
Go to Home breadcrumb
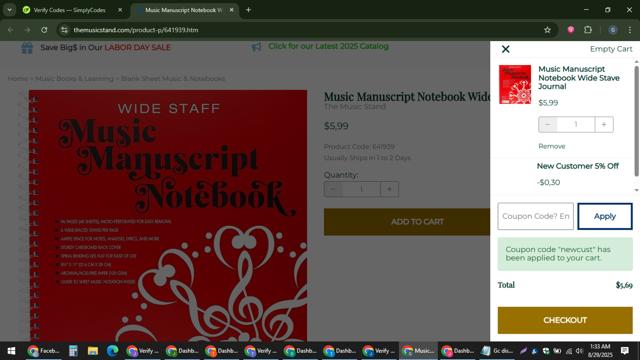18,78
